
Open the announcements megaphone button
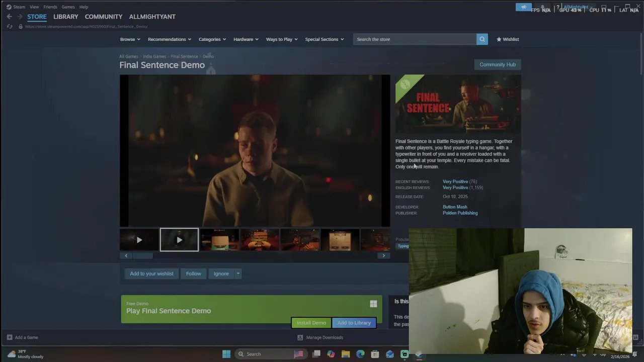[x=524, y=7]
